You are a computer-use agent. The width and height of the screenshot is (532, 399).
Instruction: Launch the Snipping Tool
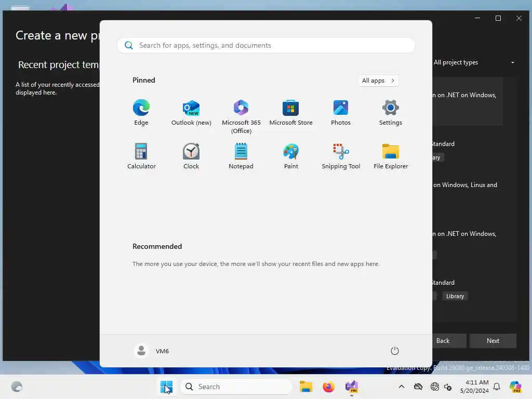click(341, 156)
